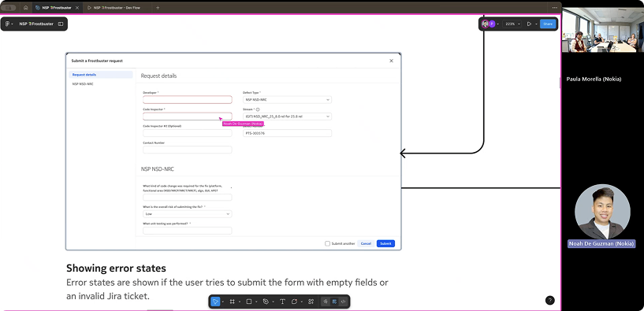Open the 223% zoom dropdown
This screenshot has height=311, width=644.
click(512, 24)
